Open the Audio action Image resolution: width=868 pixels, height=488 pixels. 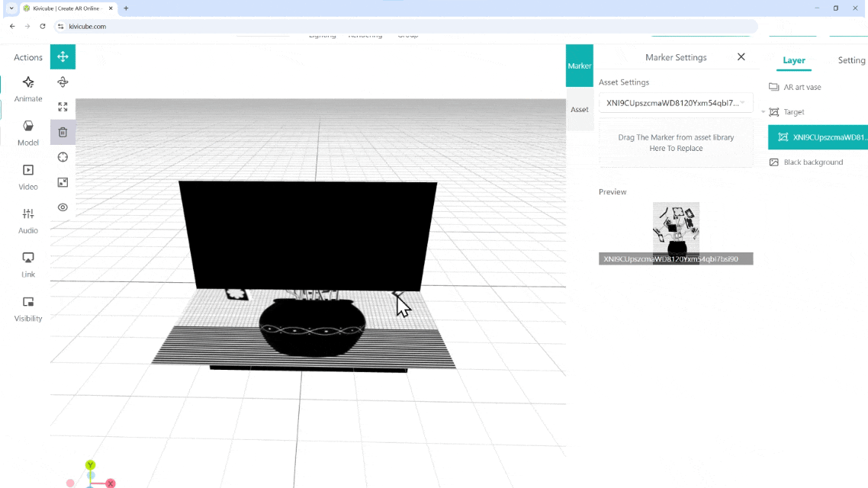[28, 220]
